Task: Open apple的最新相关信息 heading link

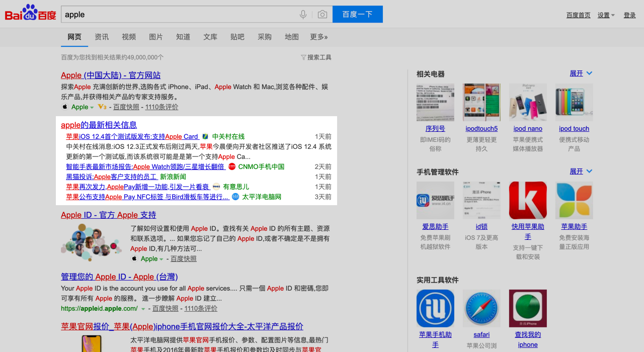Action: [99, 125]
